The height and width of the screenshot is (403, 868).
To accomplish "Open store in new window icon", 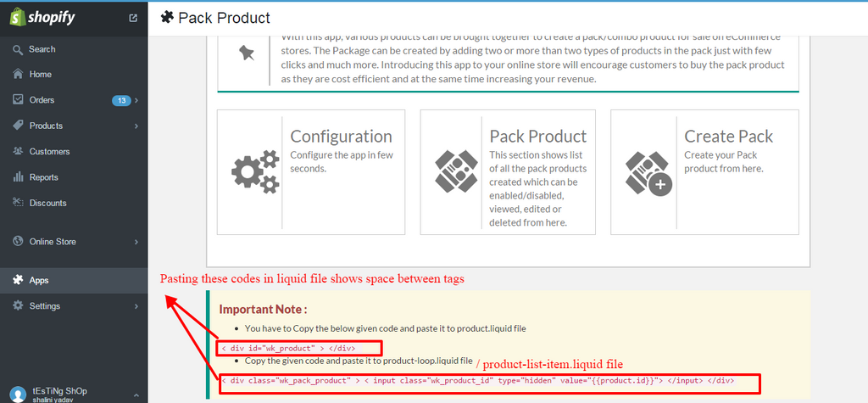I will pos(133,17).
